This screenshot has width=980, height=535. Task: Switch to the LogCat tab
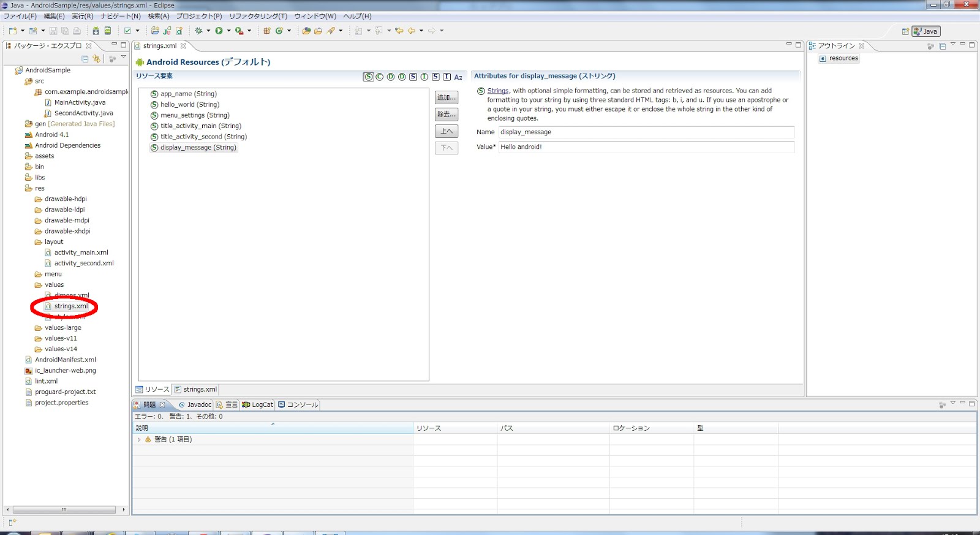[x=257, y=404]
